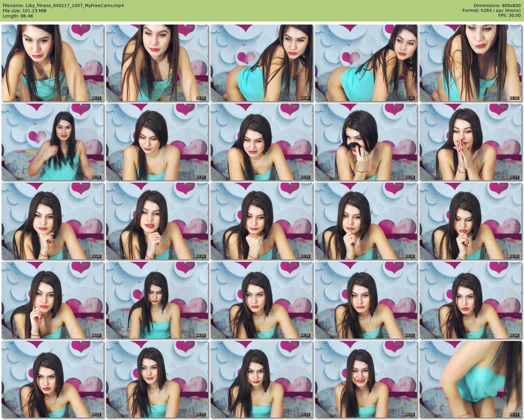
Task: Open the thumbnail timestamped 05:22
Action: (x=53, y=379)
